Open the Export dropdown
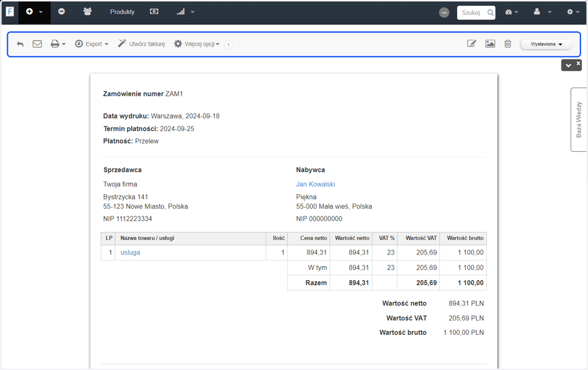The image size is (588, 370). click(92, 44)
